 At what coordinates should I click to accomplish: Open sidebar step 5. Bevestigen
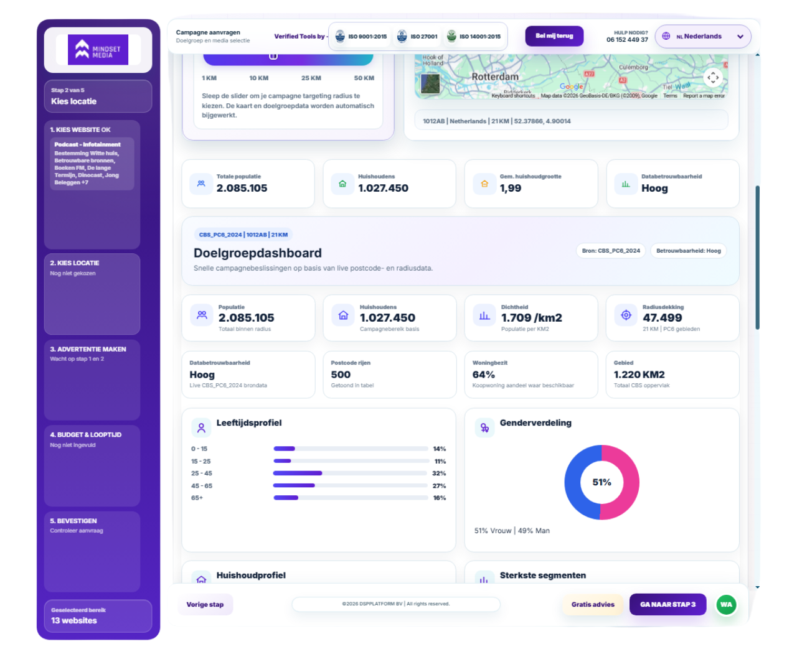pyautogui.click(x=92, y=551)
